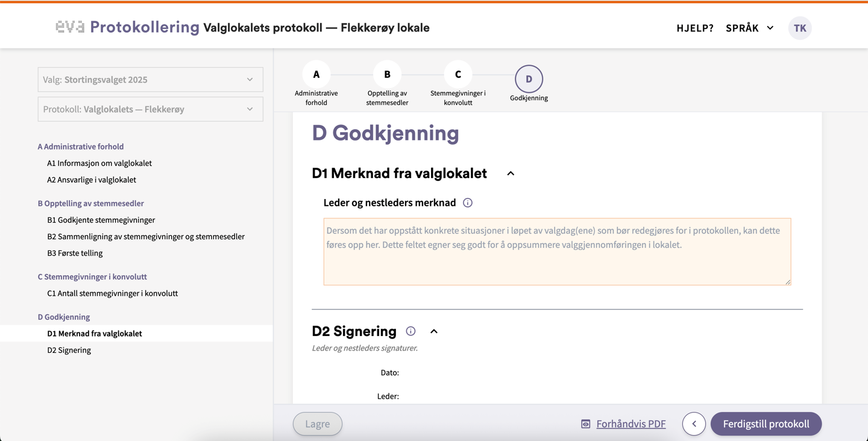Navigate to D2 Signering in sidebar
Screen dimensions: 868x441
[x=69, y=350]
